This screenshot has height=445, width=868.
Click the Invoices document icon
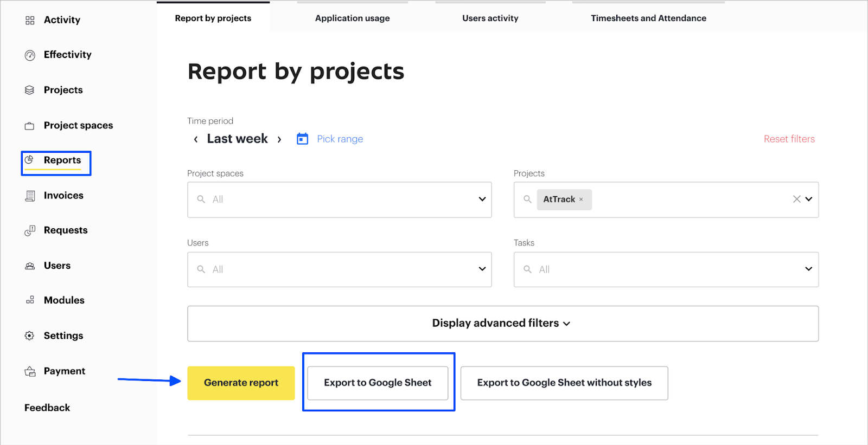tap(30, 196)
